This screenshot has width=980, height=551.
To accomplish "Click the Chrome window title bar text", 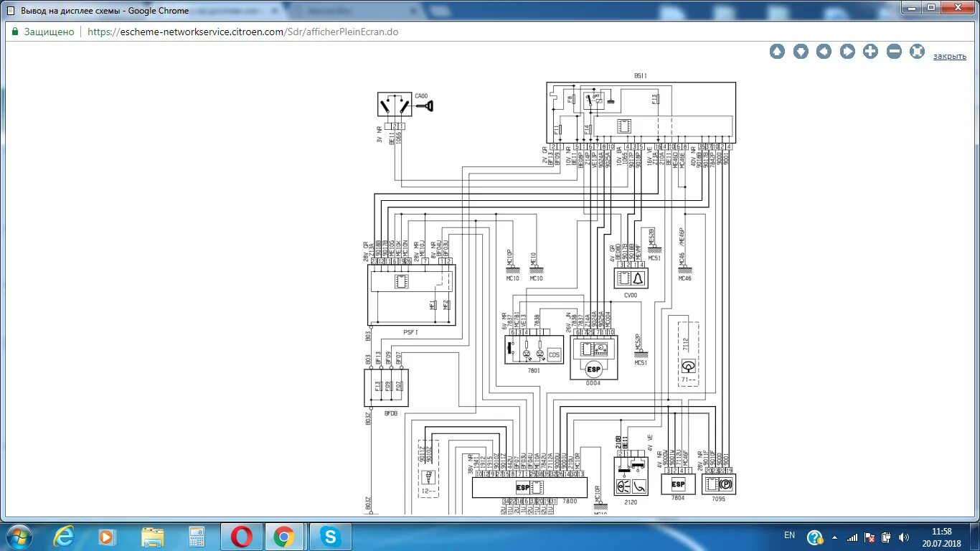I will tap(105, 11).
